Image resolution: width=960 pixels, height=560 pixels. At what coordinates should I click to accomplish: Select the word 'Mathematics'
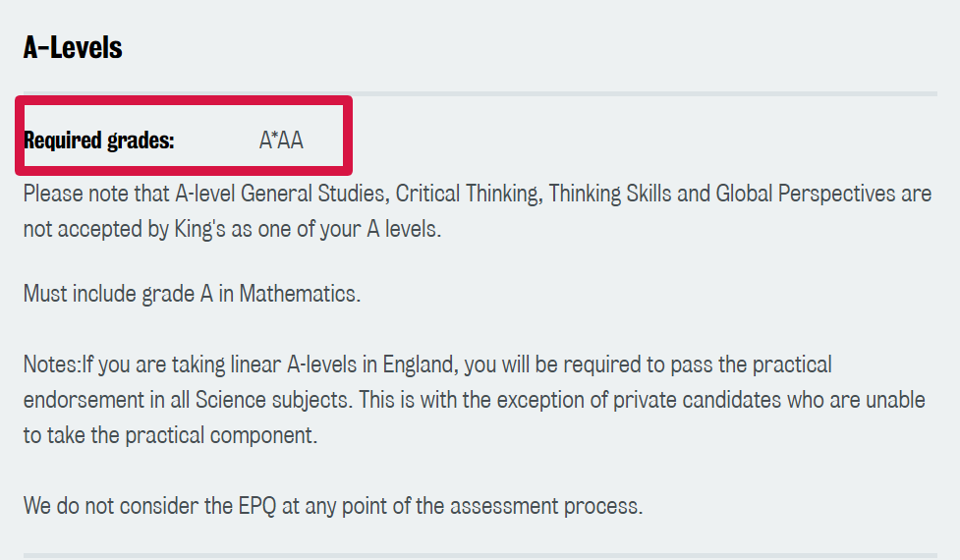(x=297, y=294)
